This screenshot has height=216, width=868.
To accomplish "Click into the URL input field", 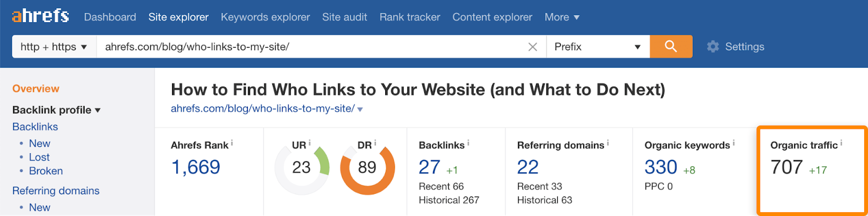I will click(x=312, y=47).
